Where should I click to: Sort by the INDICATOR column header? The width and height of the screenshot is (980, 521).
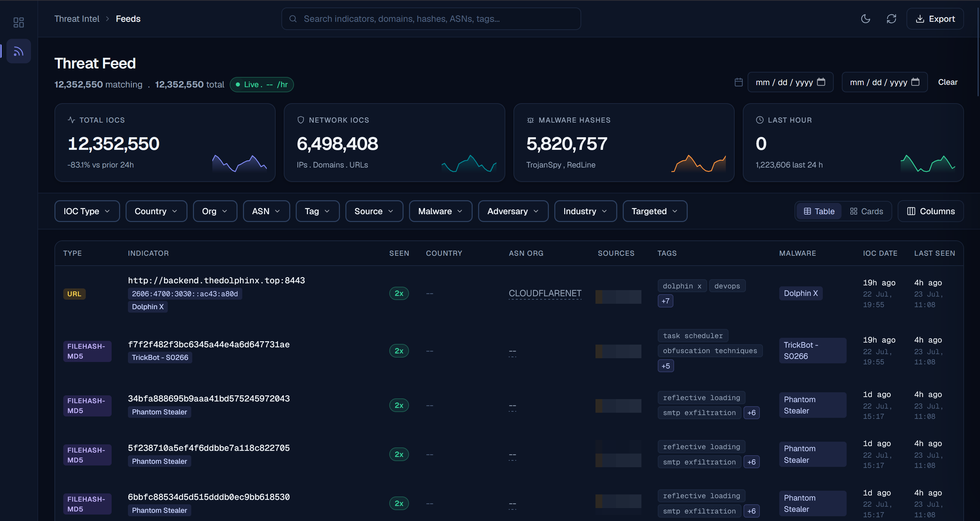point(148,253)
